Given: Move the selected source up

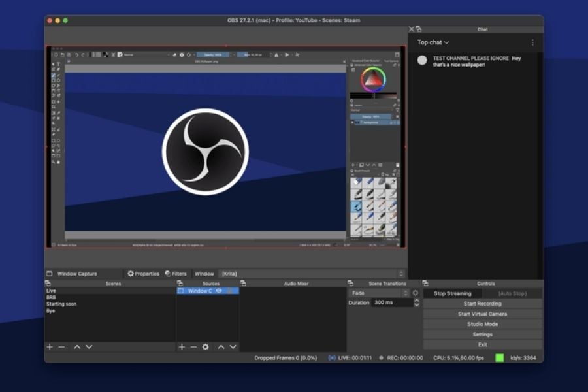Looking at the screenshot, I should pyautogui.click(x=221, y=346).
